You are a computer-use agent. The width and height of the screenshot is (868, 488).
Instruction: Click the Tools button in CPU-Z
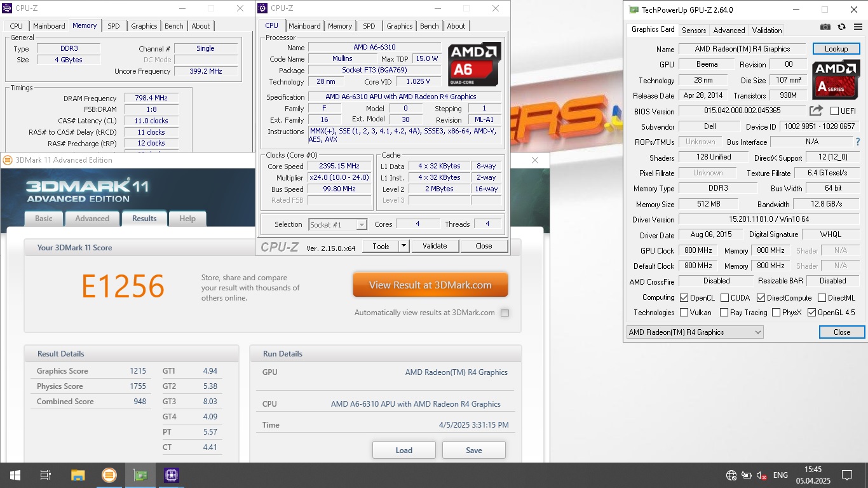[x=381, y=246]
